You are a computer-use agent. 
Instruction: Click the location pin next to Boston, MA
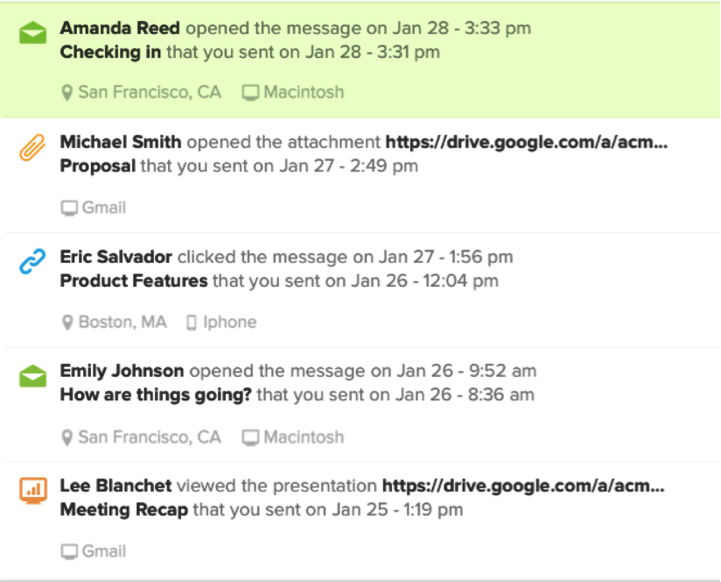click(x=67, y=322)
